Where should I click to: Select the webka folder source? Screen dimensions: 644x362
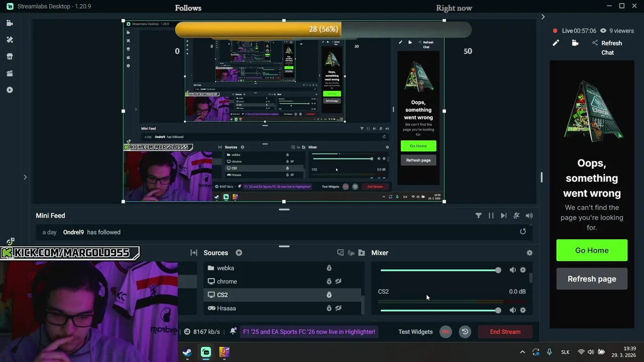(x=282, y=268)
